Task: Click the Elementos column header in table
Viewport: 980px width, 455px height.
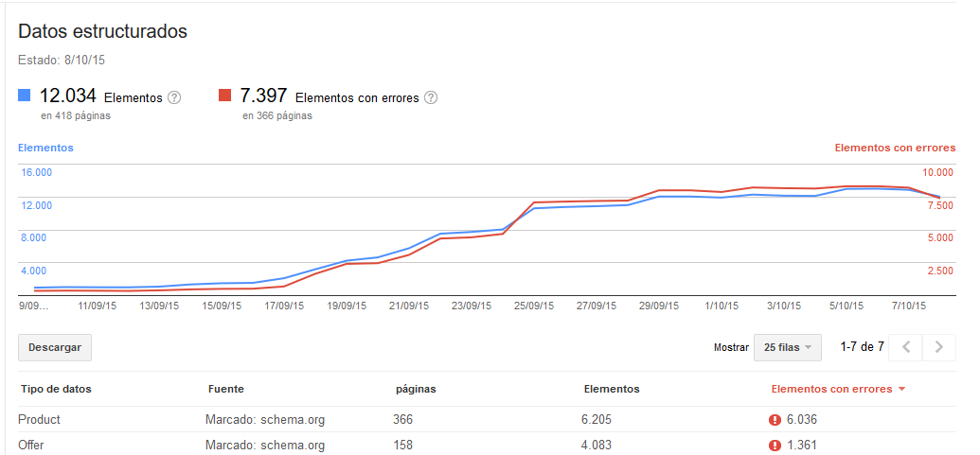Action: (612, 389)
